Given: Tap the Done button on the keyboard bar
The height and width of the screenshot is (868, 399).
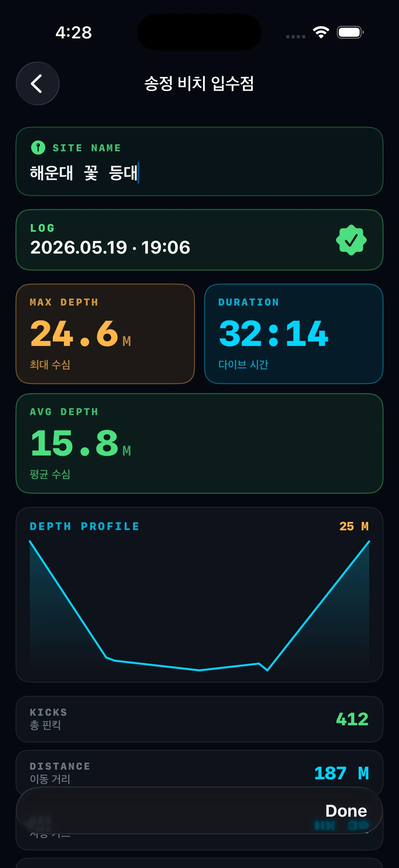Looking at the screenshot, I should (346, 810).
